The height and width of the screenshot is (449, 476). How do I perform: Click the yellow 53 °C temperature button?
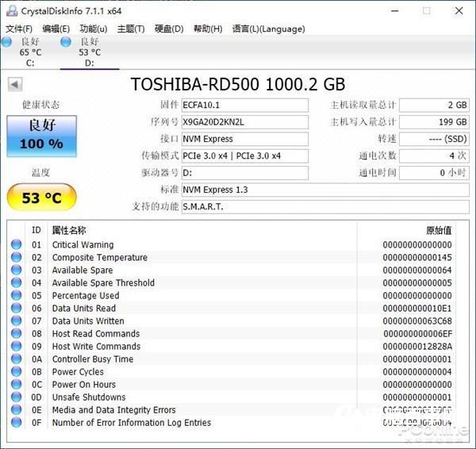point(41,198)
